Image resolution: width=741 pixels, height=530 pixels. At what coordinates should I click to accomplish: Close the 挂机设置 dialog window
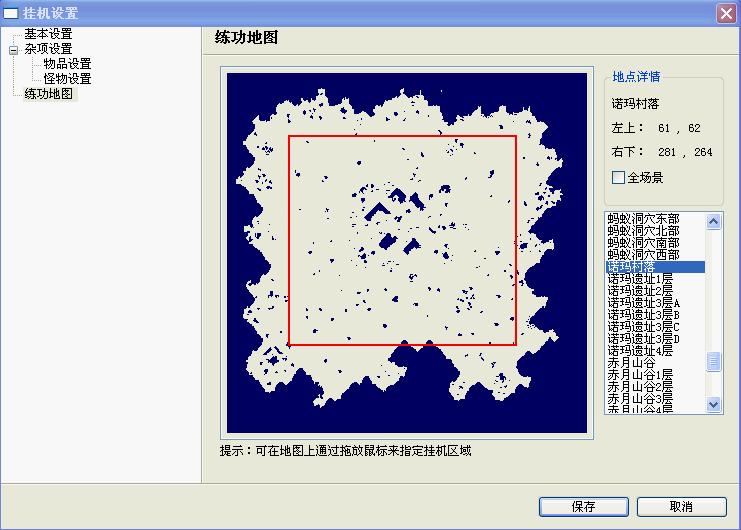(x=726, y=13)
